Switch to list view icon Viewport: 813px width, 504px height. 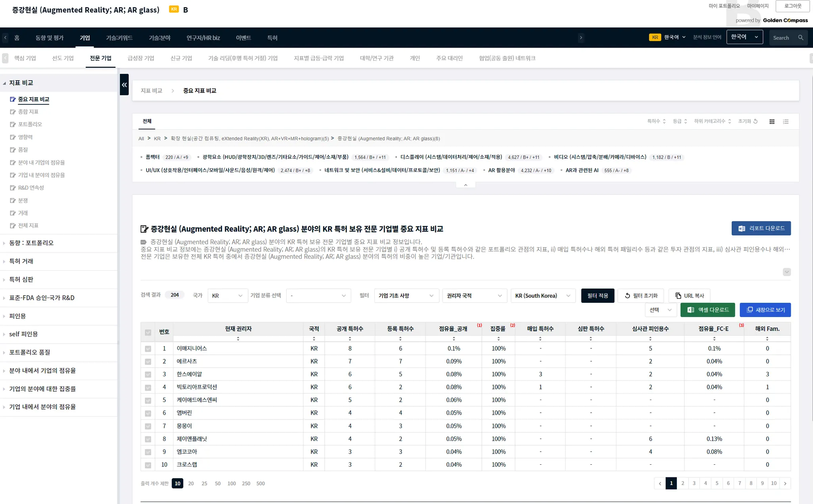pos(786,121)
